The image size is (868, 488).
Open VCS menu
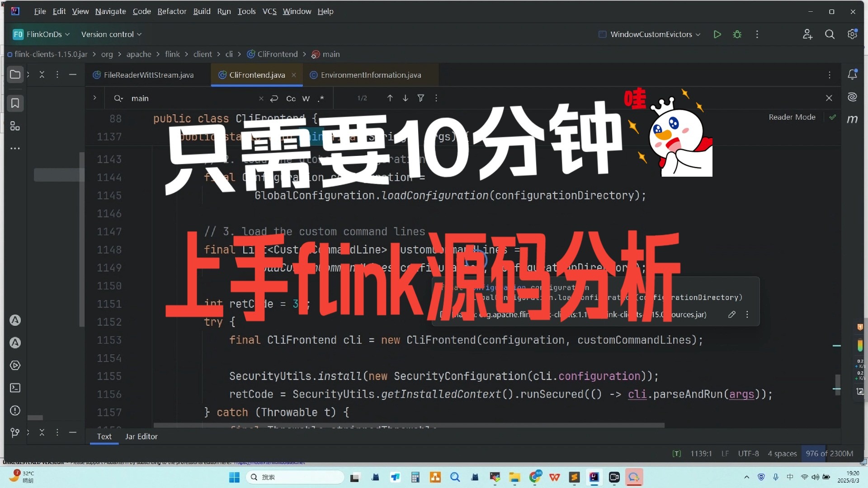point(269,11)
